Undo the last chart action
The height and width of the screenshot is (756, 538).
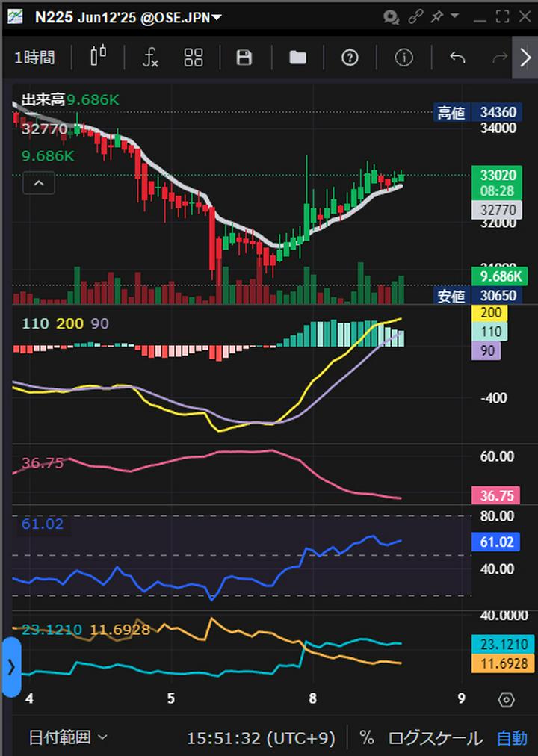pos(457,58)
